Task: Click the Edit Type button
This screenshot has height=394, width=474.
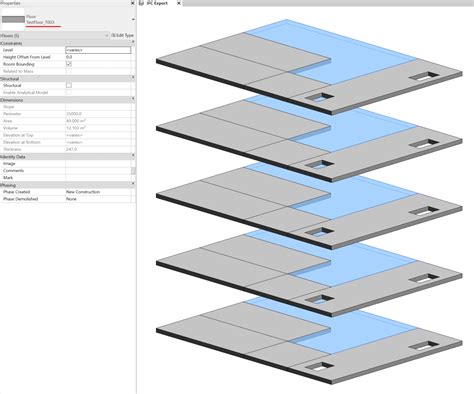Action: [x=122, y=35]
